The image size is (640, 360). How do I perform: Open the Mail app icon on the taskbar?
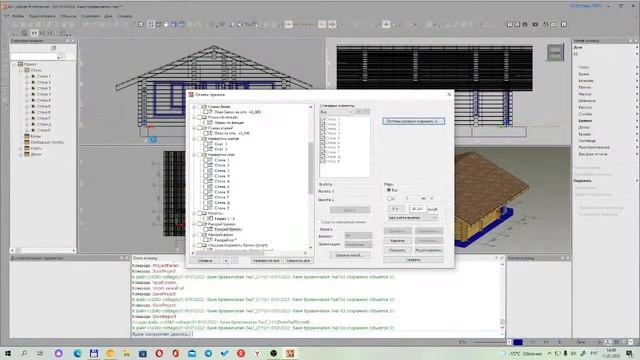click(192, 353)
